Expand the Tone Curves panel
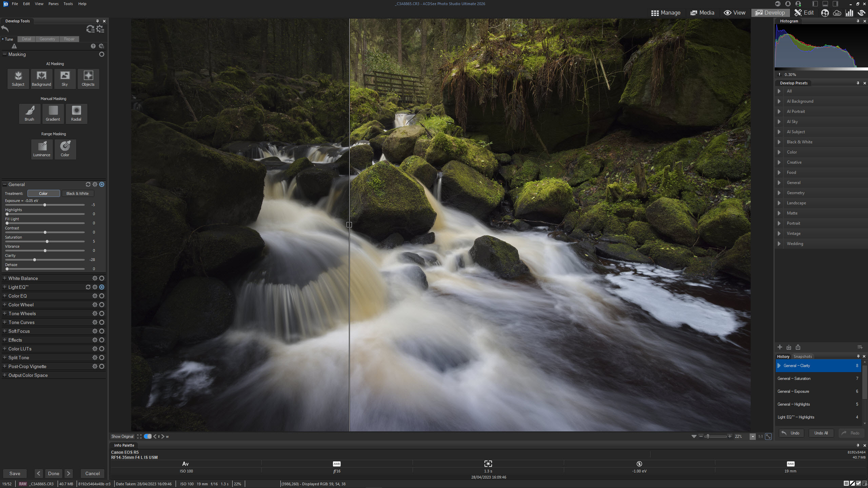The image size is (868, 488). point(5,322)
